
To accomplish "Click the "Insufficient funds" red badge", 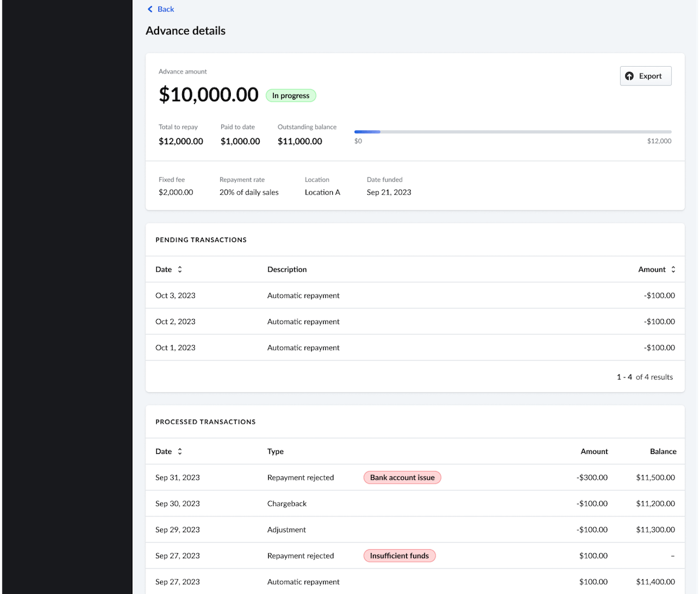I will click(399, 556).
